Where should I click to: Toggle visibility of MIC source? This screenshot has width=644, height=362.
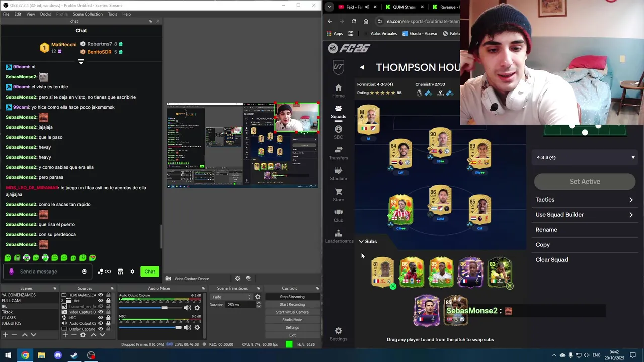(101, 318)
